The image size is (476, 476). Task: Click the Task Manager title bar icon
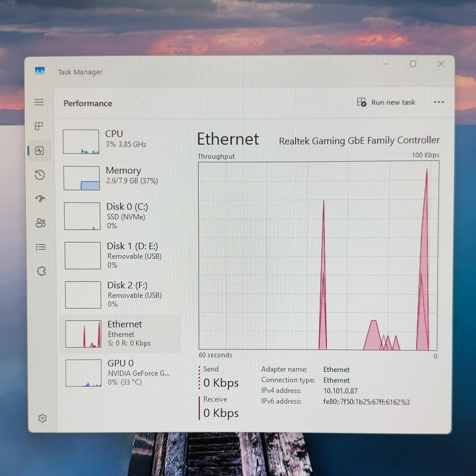[40, 71]
